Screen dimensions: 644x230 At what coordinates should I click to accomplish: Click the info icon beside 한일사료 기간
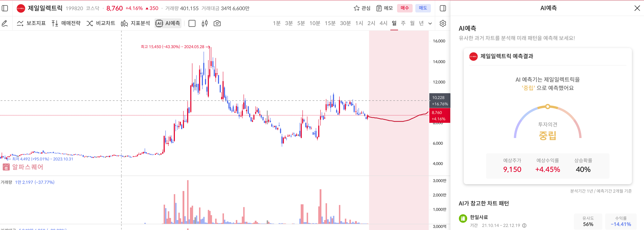point(524,226)
